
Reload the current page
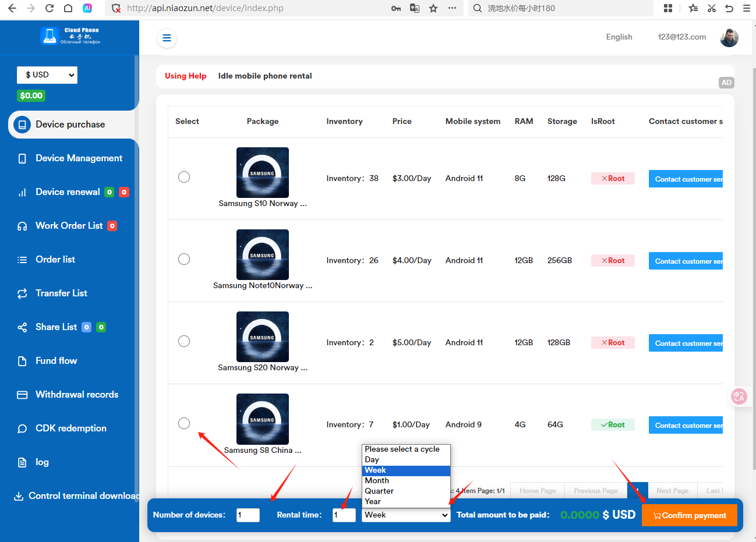click(x=50, y=8)
